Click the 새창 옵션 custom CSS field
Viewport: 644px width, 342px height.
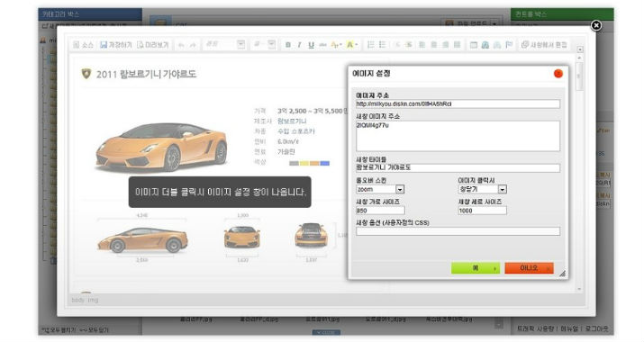tap(458, 231)
